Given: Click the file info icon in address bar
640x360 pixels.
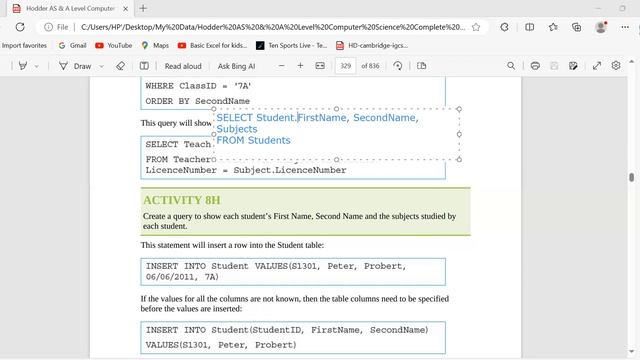Looking at the screenshot, I should pyautogui.click(x=49, y=27).
